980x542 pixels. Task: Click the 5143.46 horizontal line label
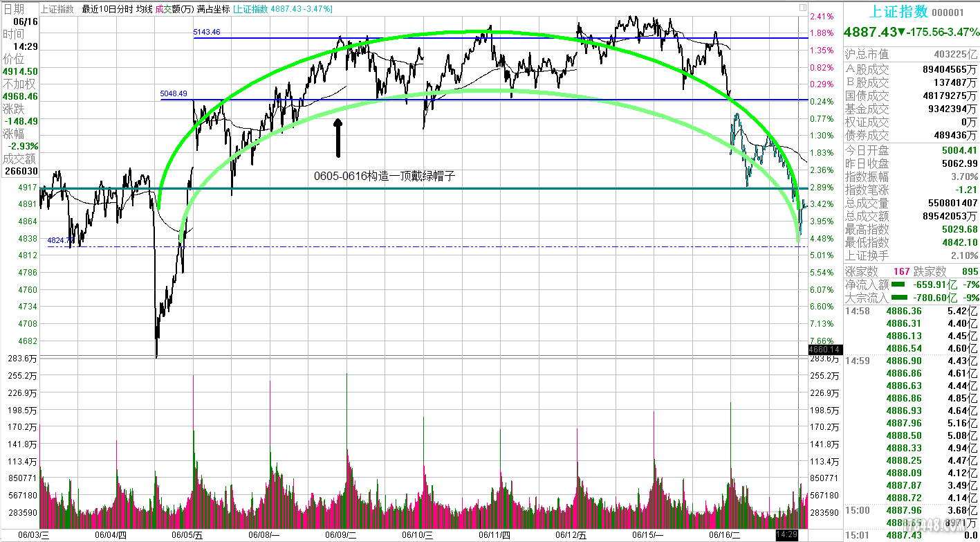207,33
